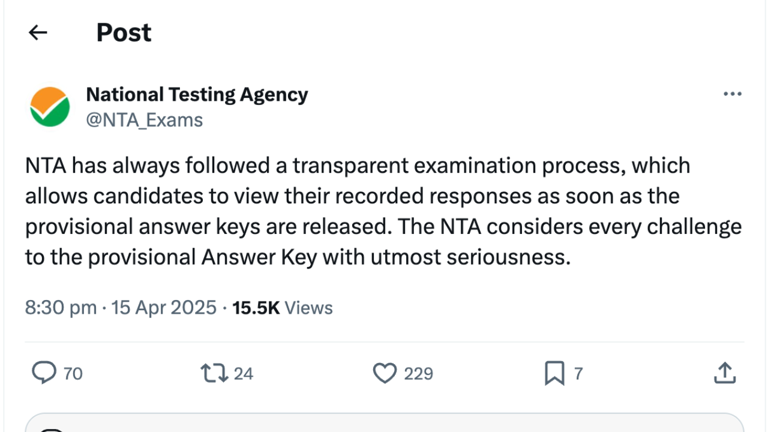
Task: Click the box below the action bar
Action: pos(384,422)
